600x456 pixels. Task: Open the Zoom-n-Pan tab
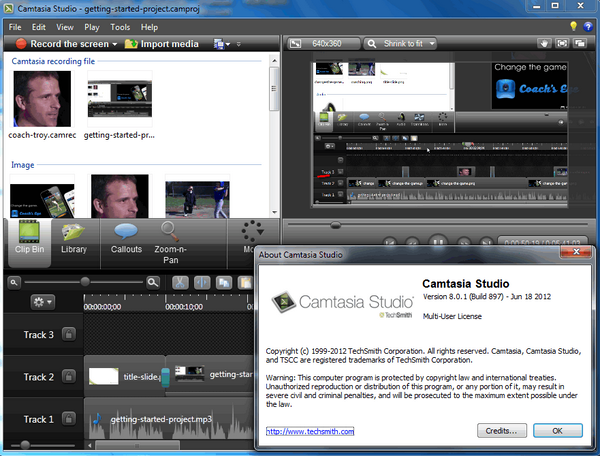170,243
